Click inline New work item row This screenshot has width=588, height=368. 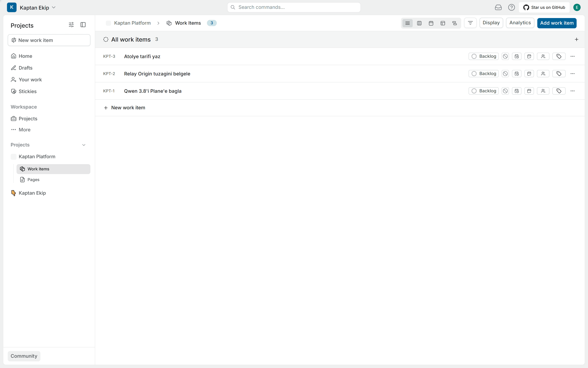(340, 108)
